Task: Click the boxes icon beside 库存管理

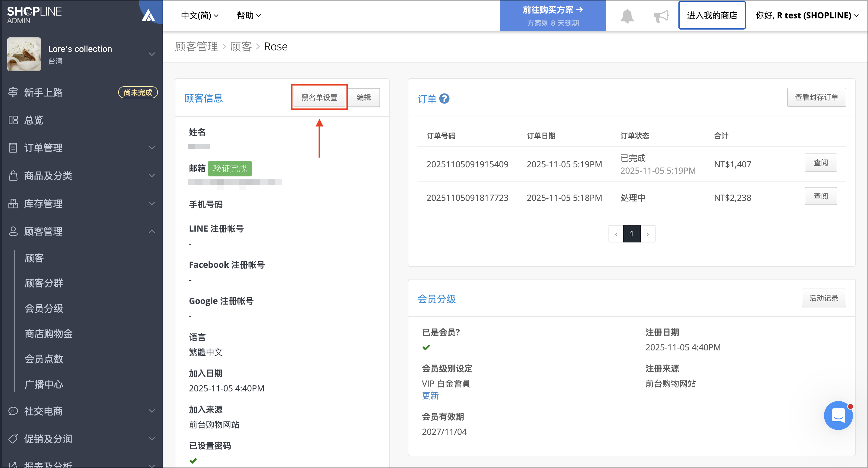Action: [13, 203]
